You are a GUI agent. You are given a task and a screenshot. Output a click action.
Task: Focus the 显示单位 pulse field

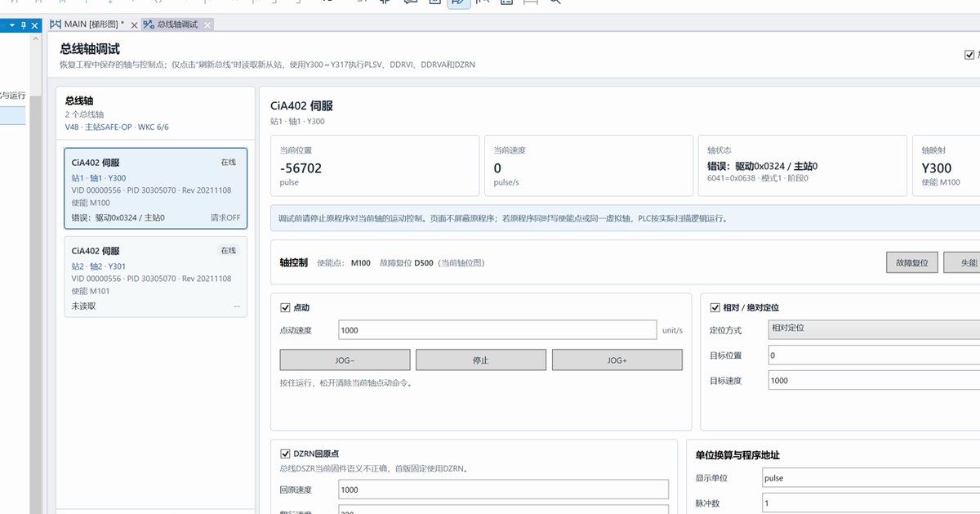871,478
